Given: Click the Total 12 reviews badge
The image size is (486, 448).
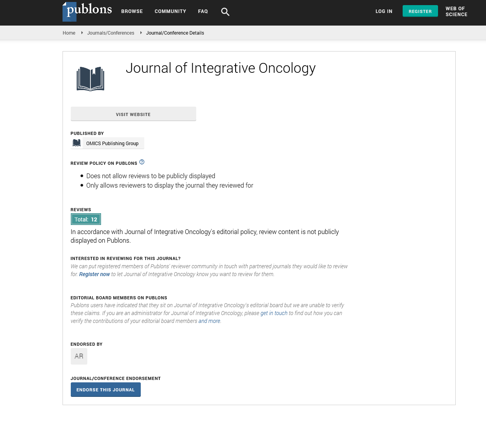Looking at the screenshot, I should (x=86, y=219).
